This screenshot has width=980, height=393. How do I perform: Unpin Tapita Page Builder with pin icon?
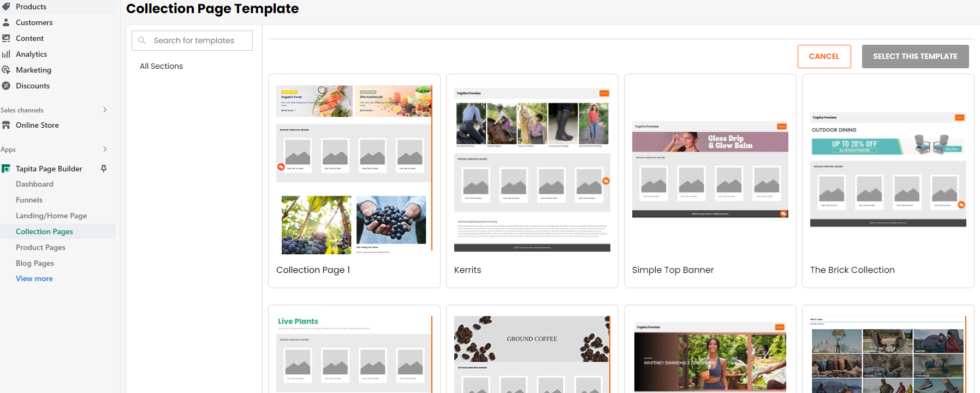[104, 169]
